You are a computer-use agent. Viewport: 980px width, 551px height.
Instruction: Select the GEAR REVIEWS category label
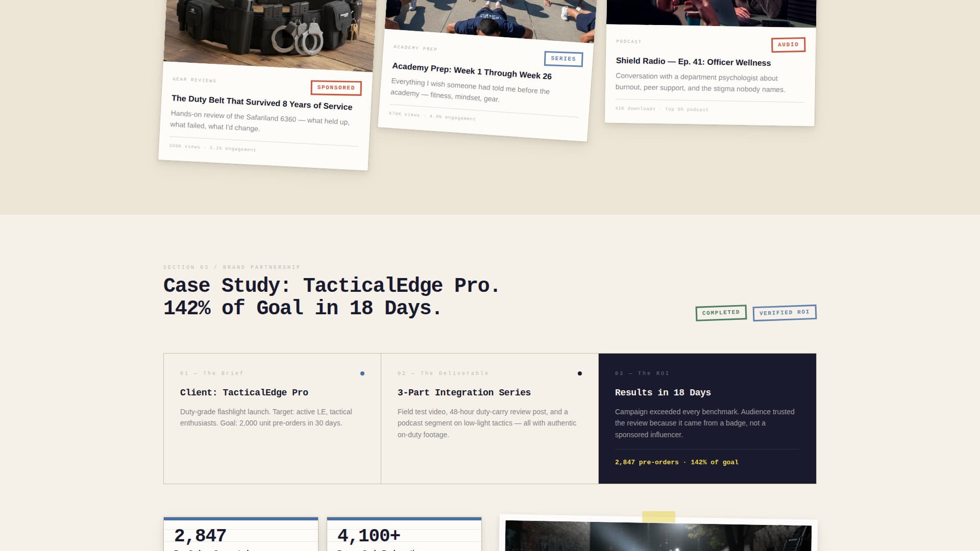point(194,80)
